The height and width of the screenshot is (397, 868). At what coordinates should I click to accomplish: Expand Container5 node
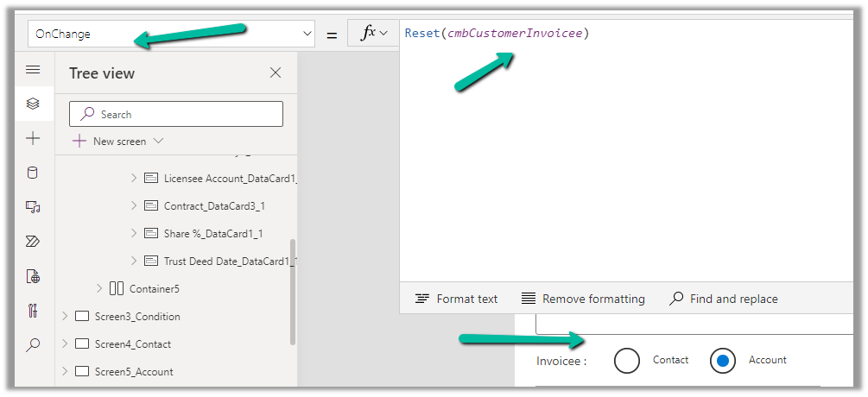pyautogui.click(x=99, y=288)
